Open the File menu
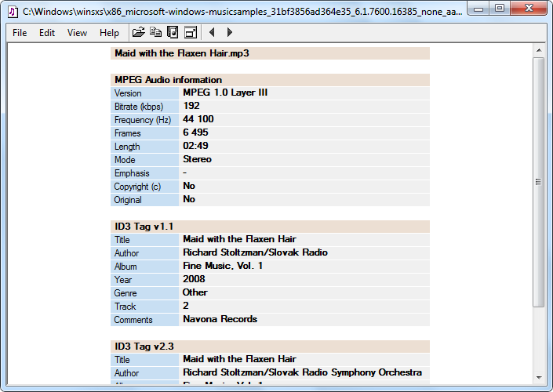This screenshot has height=392, width=553. [20, 33]
